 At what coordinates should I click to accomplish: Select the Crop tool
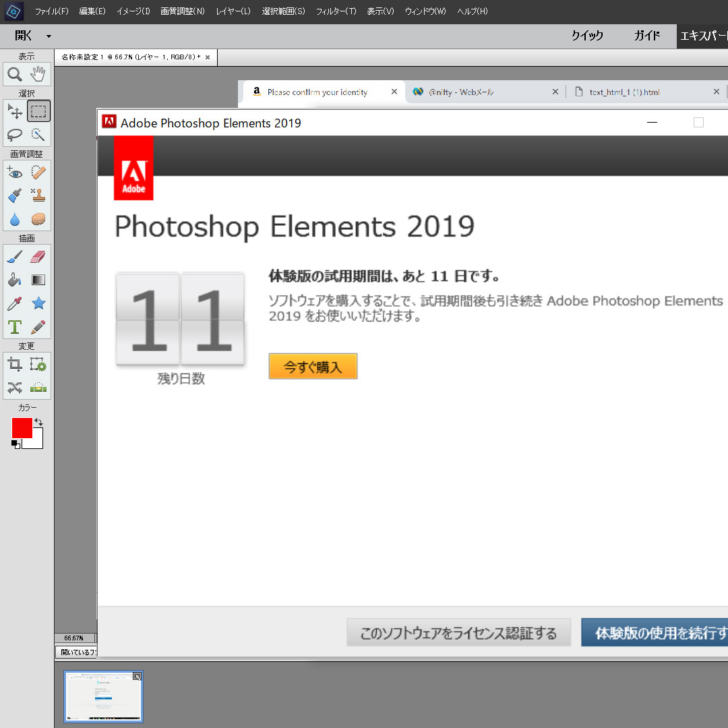point(15,365)
